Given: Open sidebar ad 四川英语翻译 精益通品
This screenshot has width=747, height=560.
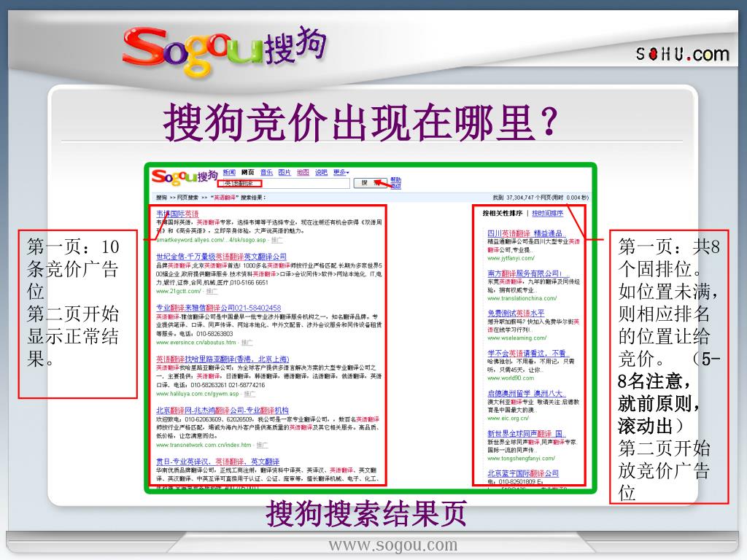Looking at the screenshot, I should tap(527, 234).
